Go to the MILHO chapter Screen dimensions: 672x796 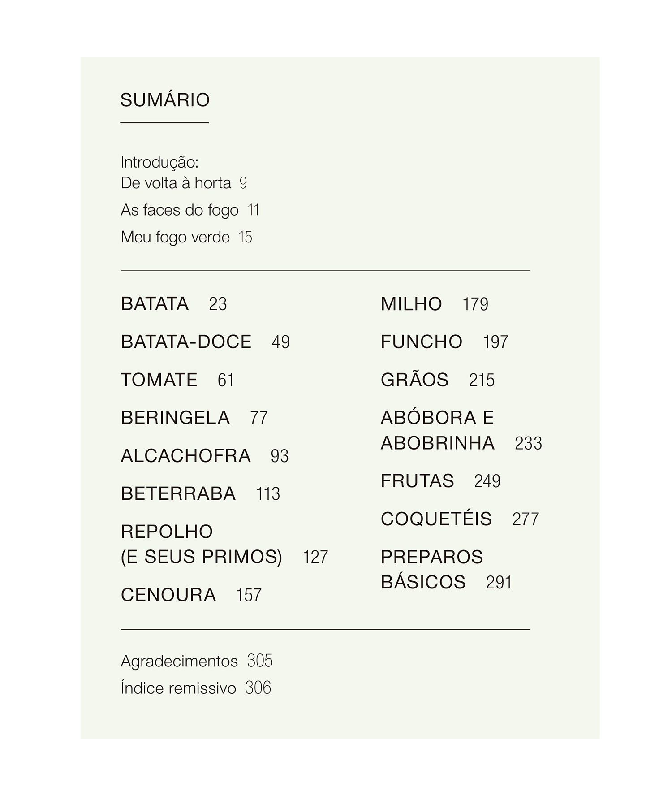click(x=411, y=304)
